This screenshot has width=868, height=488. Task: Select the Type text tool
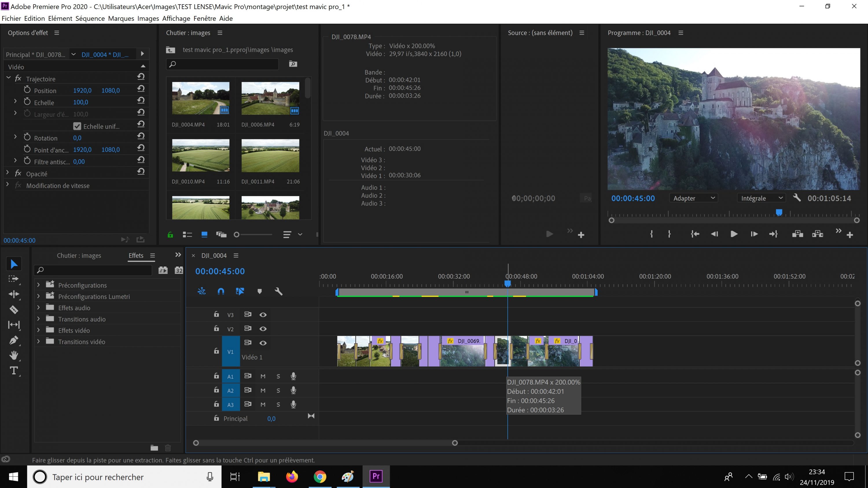(14, 370)
